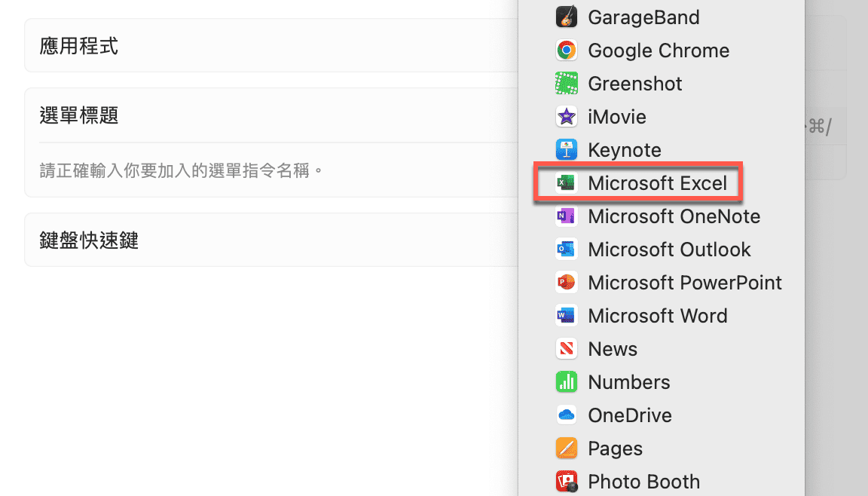Choose Microsoft Outlook menu entry

click(661, 249)
